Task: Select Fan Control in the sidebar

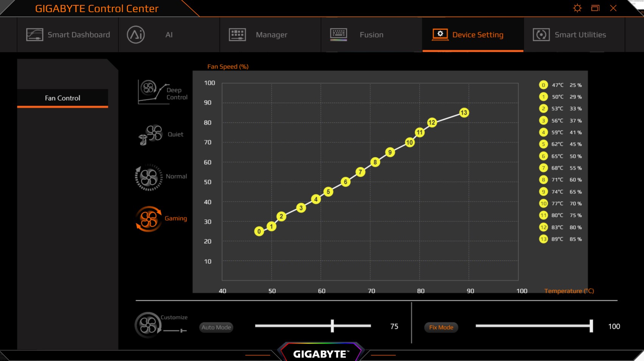Action: tap(62, 98)
